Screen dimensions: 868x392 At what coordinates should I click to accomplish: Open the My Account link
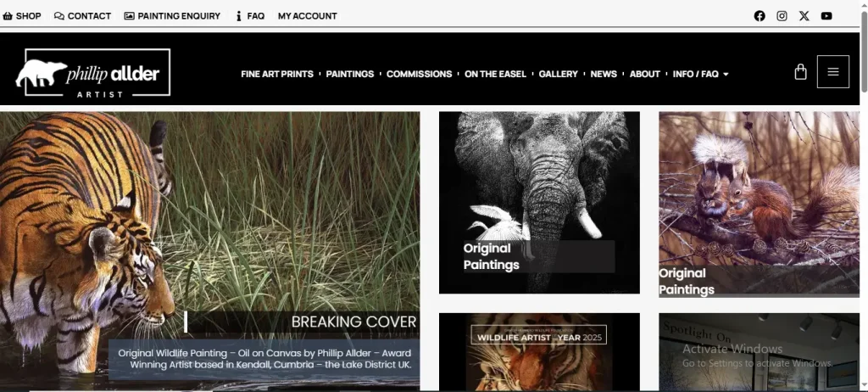click(307, 15)
